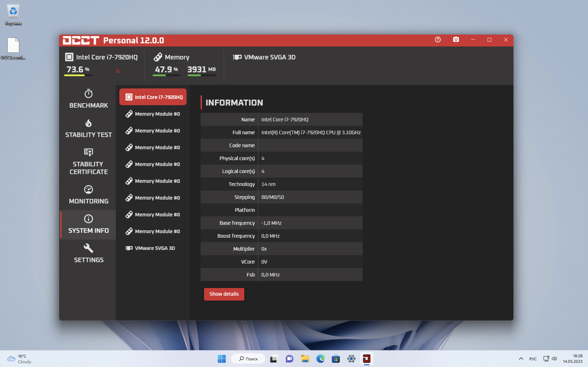Open Microsoft Edge from taskbar
This screenshot has height=367, width=588.
click(320, 359)
